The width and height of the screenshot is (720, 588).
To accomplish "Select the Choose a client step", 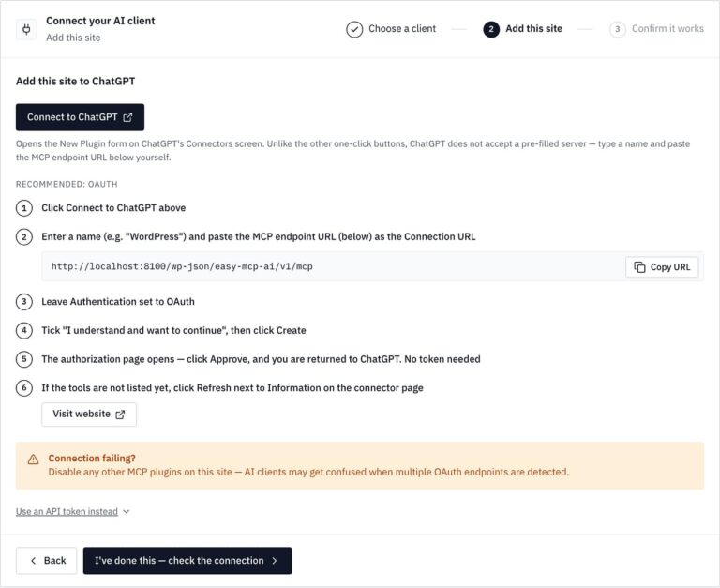I will click(391, 29).
